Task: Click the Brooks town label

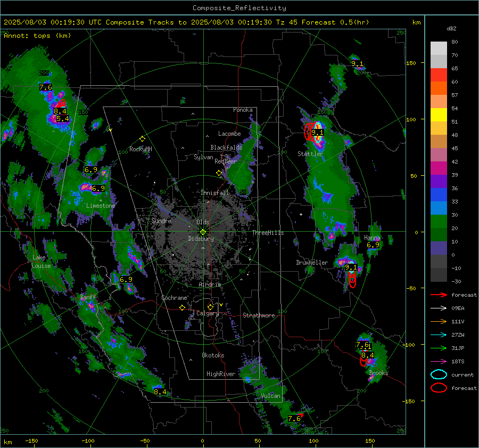Action: 378,373
